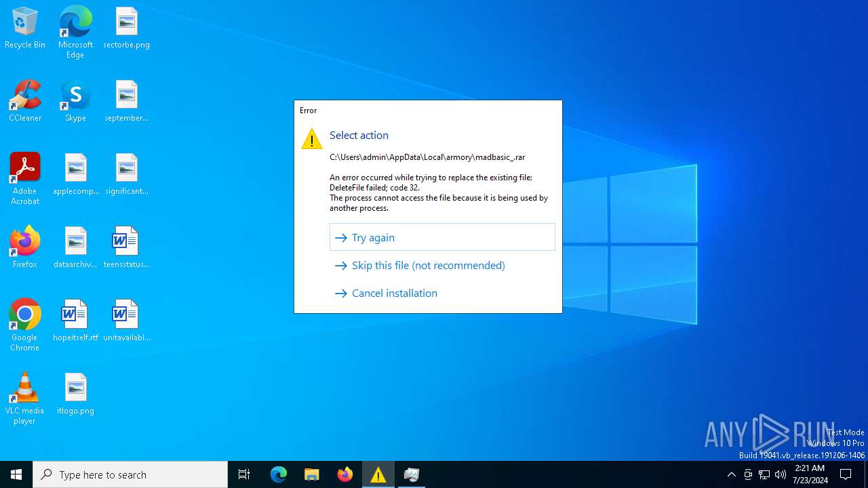Click Try again in Error dialog
This screenshot has width=868, height=488.
(x=442, y=237)
